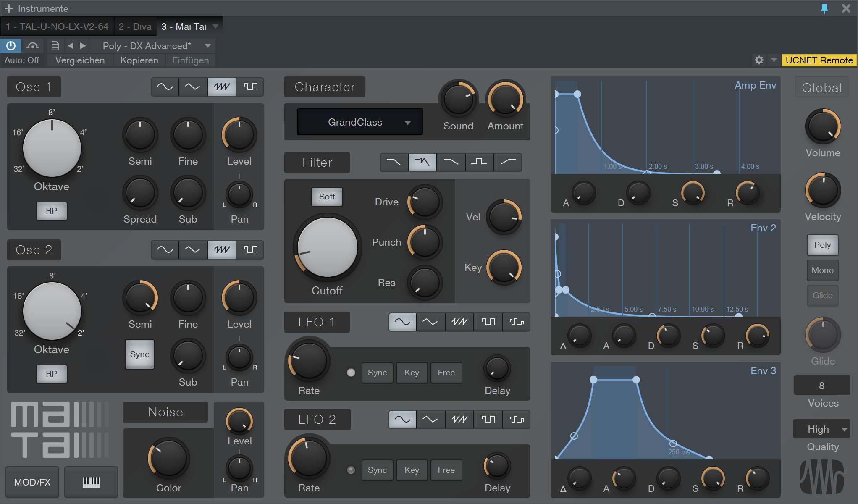Set LFO 2 to sample-and-hold shape
Screen dimensions: 858x504
pos(517,420)
